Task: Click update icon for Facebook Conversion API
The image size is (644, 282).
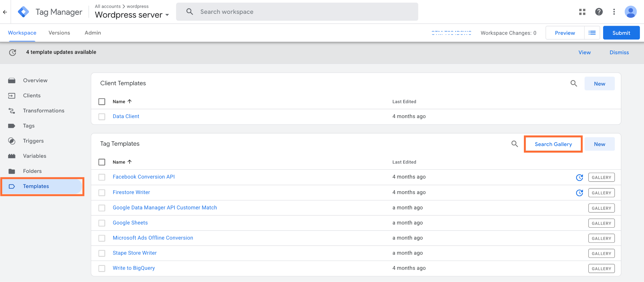Action: [580, 177]
